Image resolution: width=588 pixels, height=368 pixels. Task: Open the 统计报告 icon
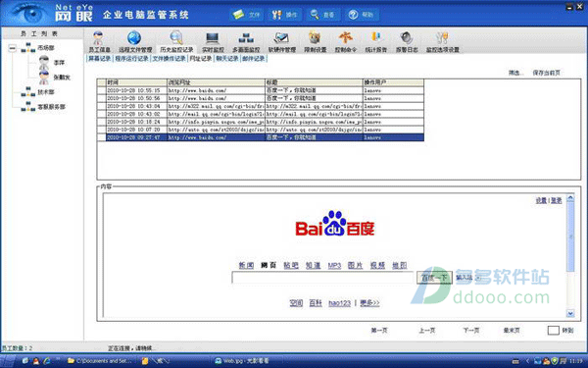[375, 41]
